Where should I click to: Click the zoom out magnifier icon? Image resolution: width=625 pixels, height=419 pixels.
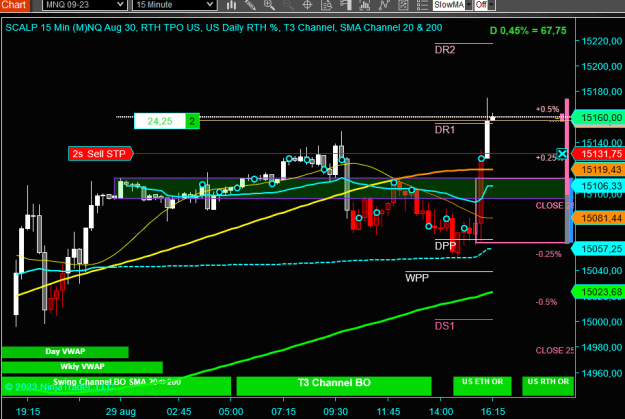pos(288,5)
